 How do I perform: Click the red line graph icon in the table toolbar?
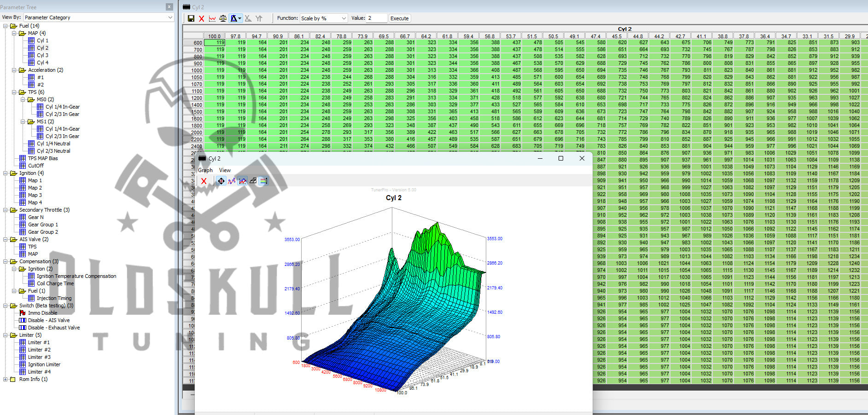tap(212, 18)
